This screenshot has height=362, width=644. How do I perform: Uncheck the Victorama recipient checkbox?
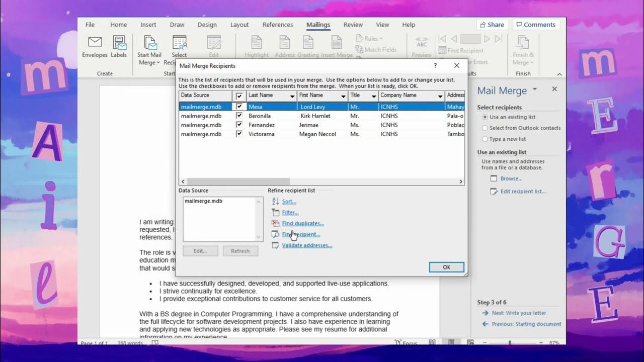[x=239, y=134]
